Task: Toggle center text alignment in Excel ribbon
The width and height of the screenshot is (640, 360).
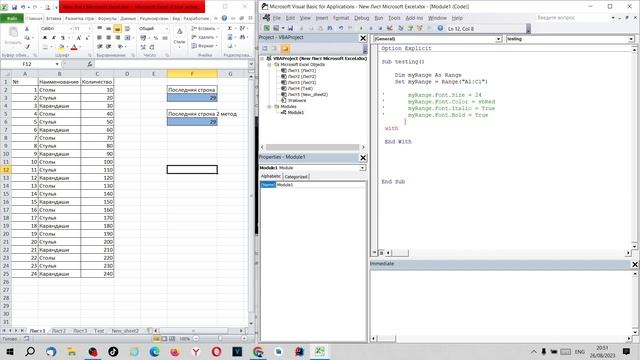Action: click(108, 38)
